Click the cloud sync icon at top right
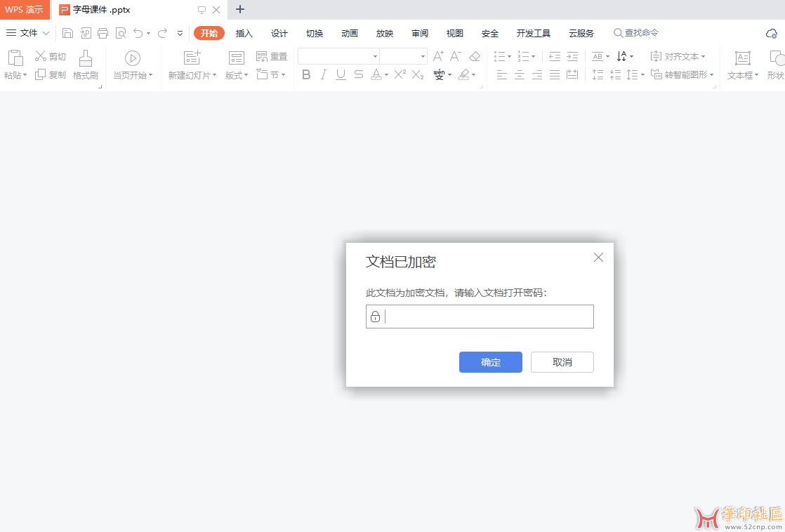This screenshot has height=532, width=785. pos(771,34)
